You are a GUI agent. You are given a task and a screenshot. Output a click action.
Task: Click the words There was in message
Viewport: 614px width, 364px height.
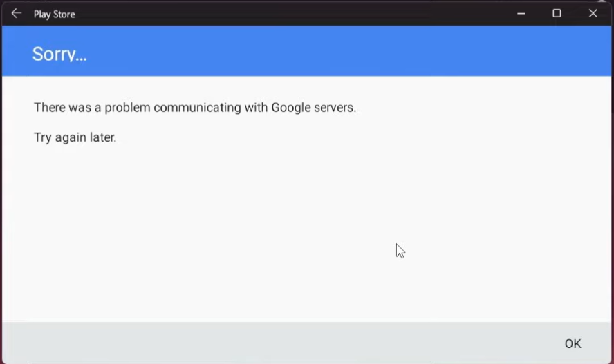coord(63,108)
